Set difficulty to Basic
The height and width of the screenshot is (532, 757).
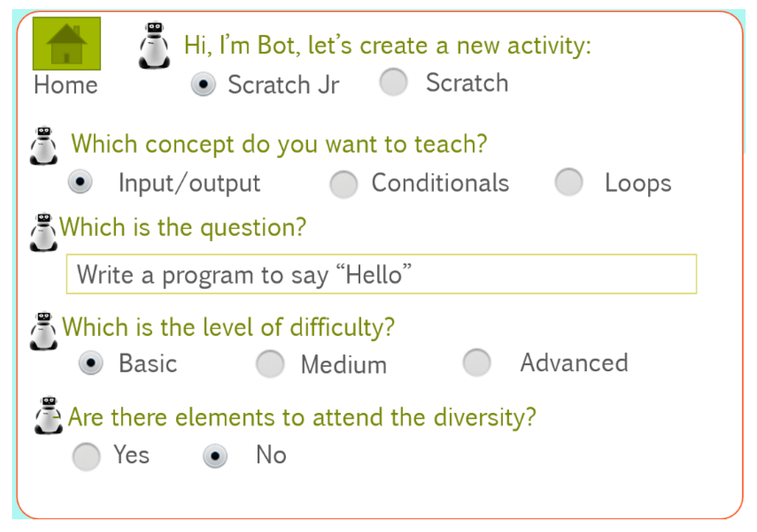[91, 362]
